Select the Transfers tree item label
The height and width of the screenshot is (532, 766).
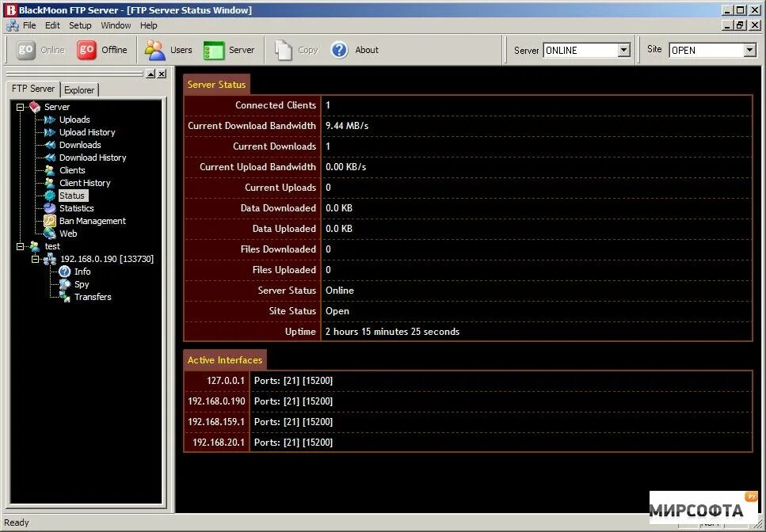click(x=93, y=297)
